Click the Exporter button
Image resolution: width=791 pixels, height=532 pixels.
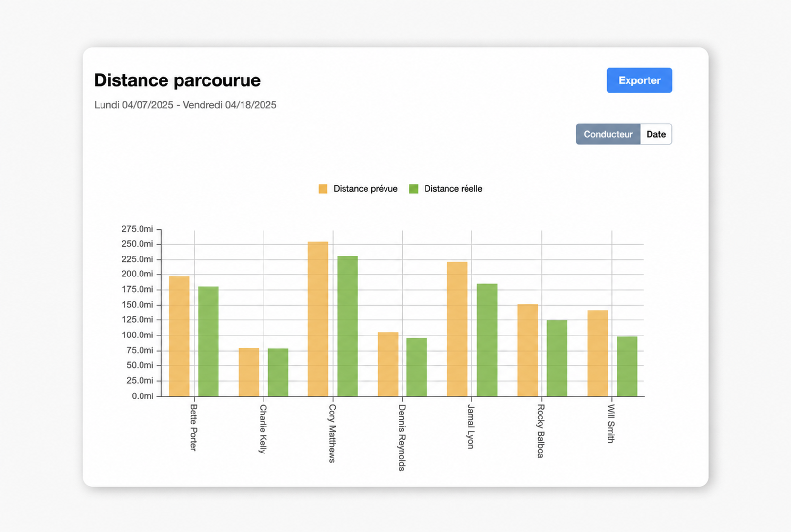pos(639,80)
